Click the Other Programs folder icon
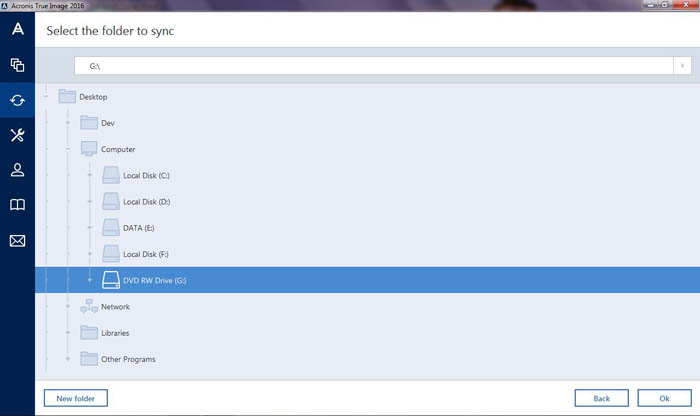The width and height of the screenshot is (700, 416). 89,358
